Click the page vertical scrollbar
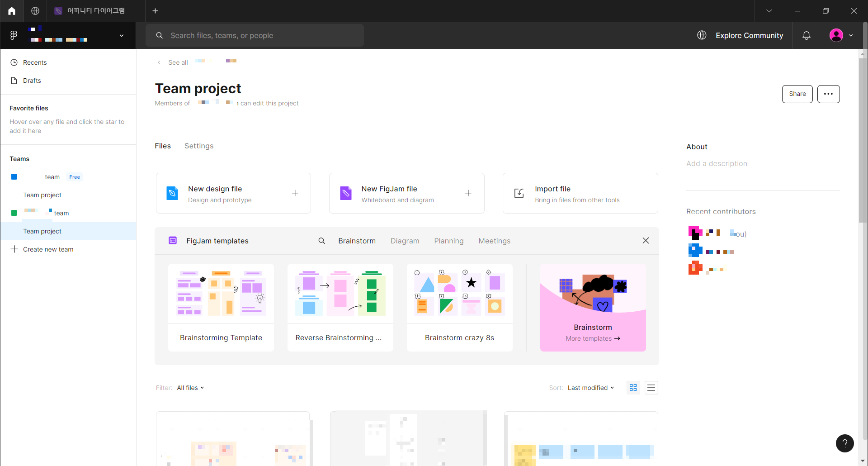 (x=863, y=140)
